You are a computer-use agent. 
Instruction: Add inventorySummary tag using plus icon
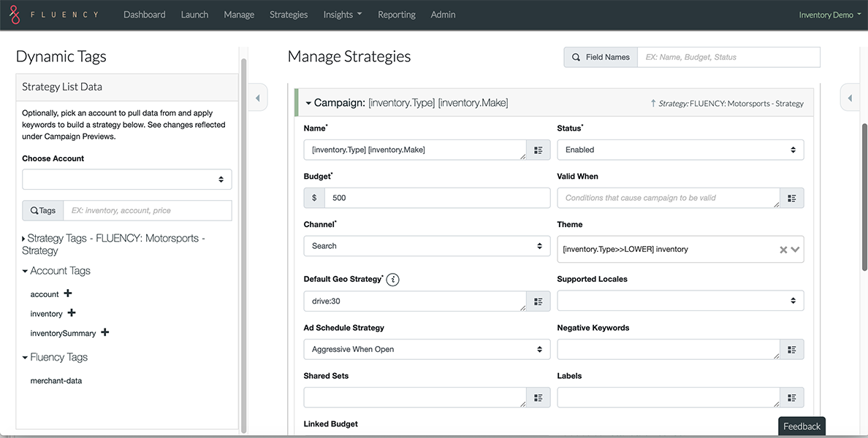pos(105,333)
